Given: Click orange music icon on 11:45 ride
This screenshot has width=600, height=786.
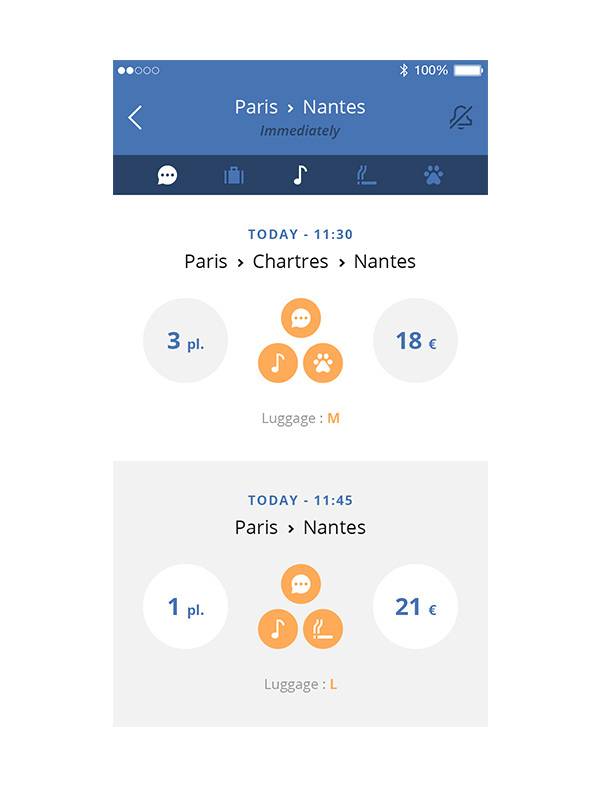Looking at the screenshot, I should pyautogui.click(x=278, y=629).
